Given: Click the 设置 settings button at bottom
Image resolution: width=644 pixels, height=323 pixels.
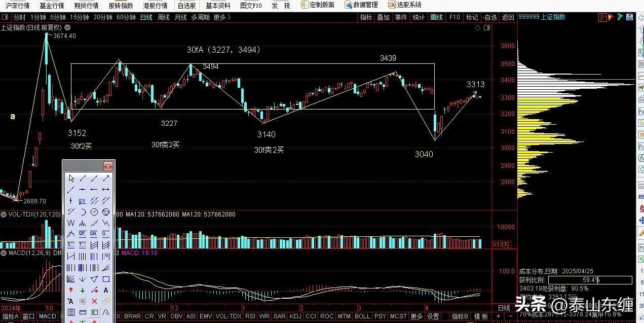Looking at the screenshot, I should (x=433, y=316).
